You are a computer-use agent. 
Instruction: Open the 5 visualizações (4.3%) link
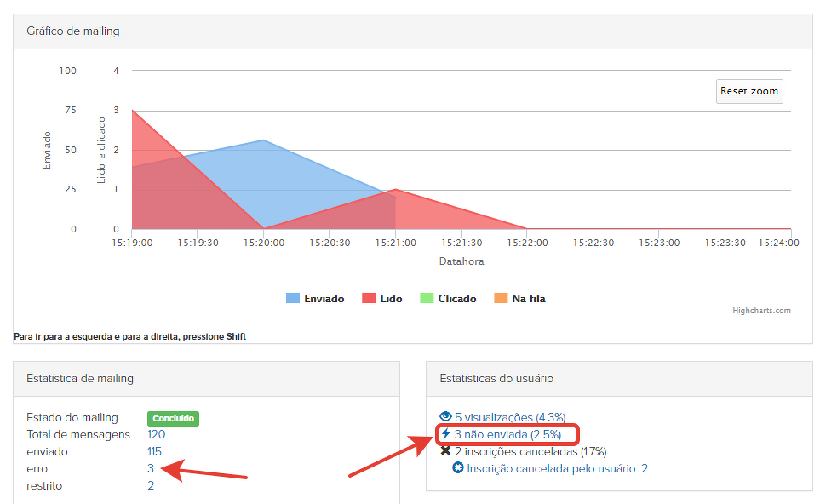509,417
